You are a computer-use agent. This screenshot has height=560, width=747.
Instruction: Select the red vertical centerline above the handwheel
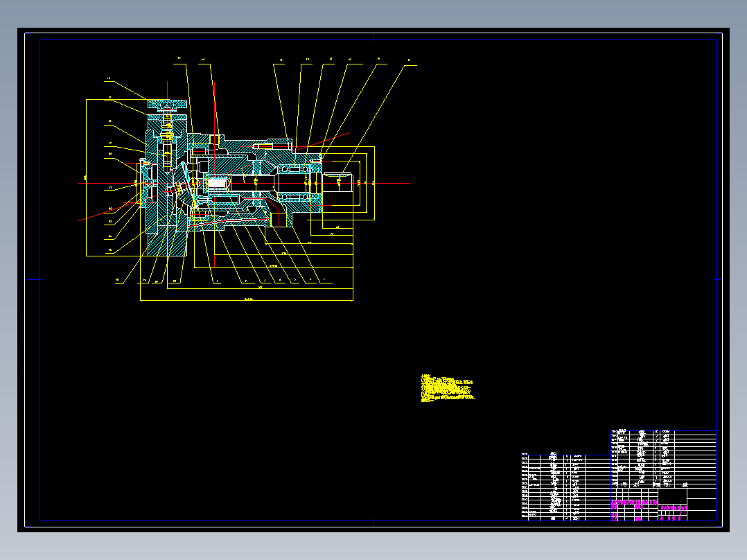(x=167, y=91)
